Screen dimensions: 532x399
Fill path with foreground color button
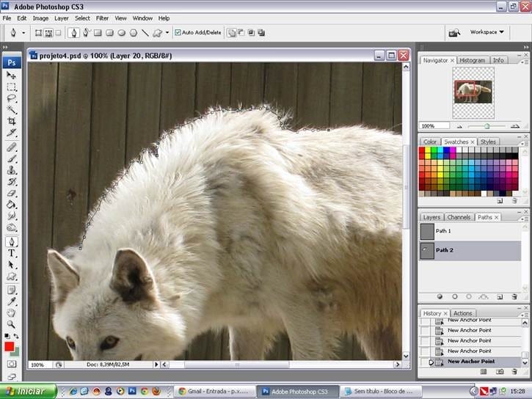point(440,296)
